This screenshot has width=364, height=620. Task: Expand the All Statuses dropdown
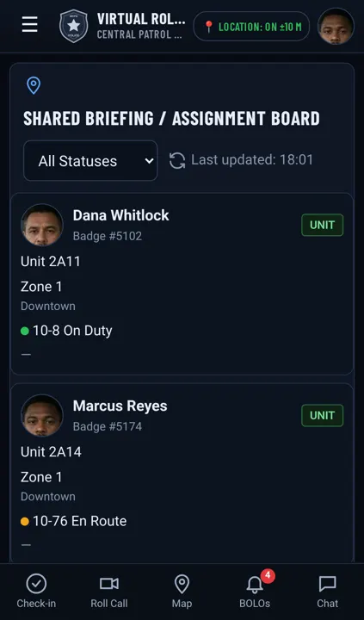point(90,161)
